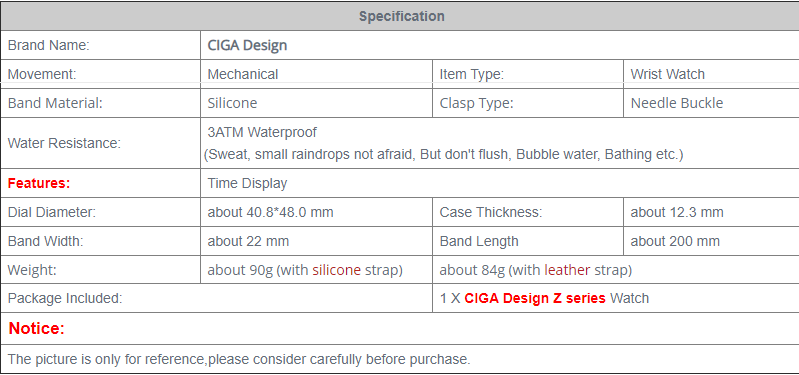799x375 pixels.
Task: Click the dial diameter 40.8*48.0 mm value
Action: tap(270, 212)
